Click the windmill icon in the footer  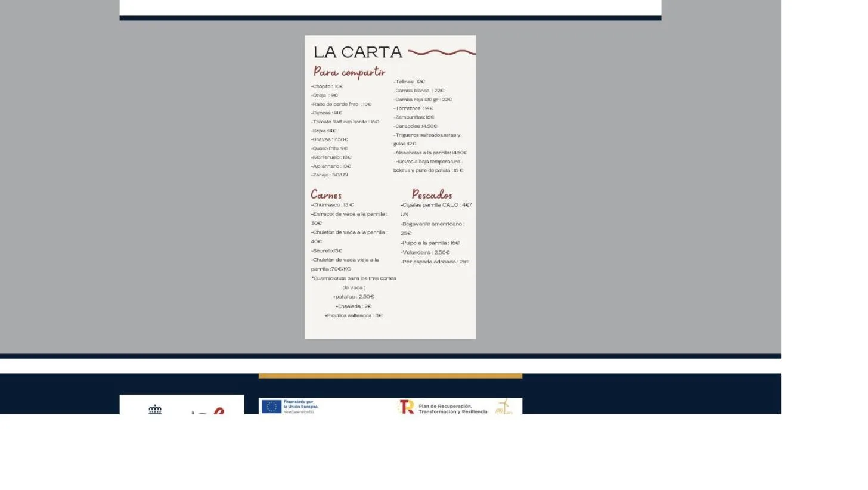tap(504, 407)
